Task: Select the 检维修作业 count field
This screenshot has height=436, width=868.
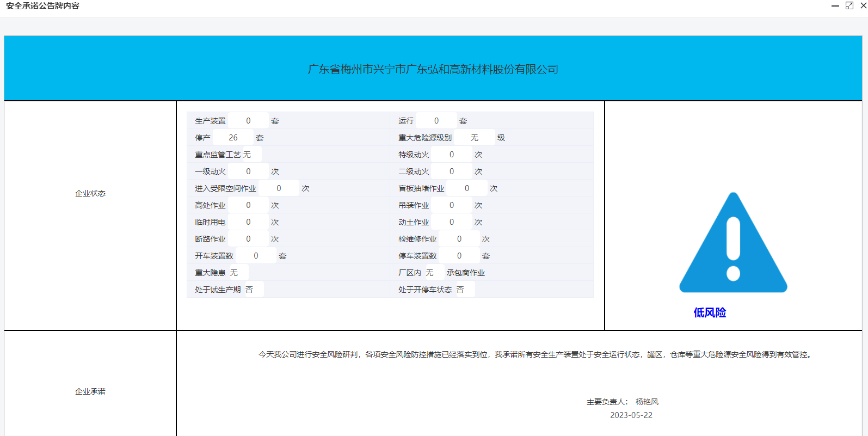Action: [459, 239]
